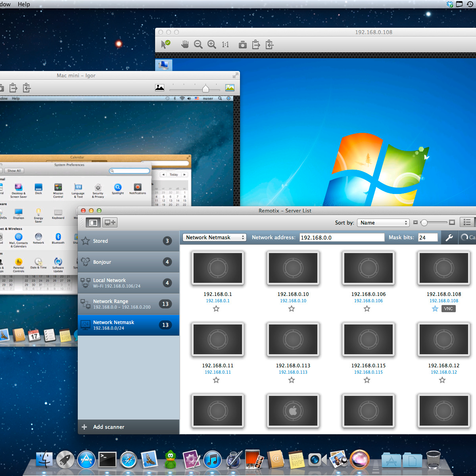
Task: Take screenshot with camera icon in 192.168.0.108 window
Action: [x=243, y=45]
